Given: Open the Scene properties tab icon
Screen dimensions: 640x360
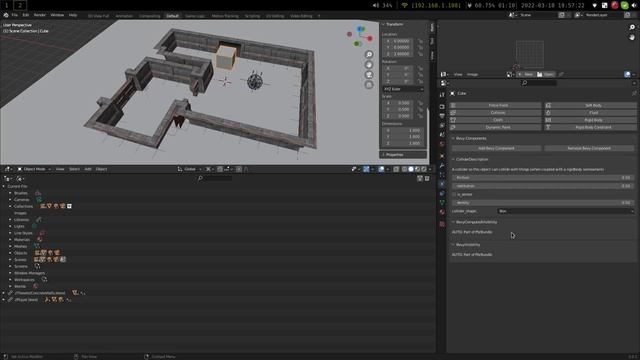Looking at the screenshot, I should (x=442, y=135).
